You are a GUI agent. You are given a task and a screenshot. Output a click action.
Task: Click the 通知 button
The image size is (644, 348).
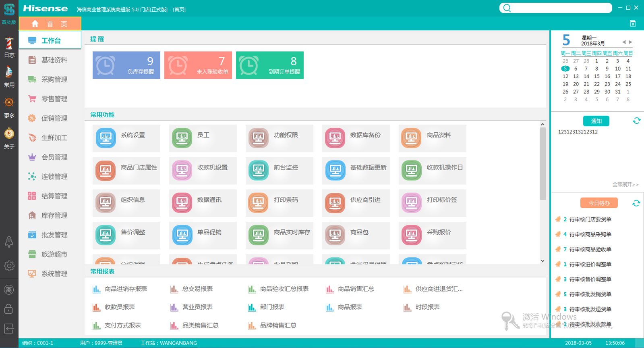click(596, 121)
